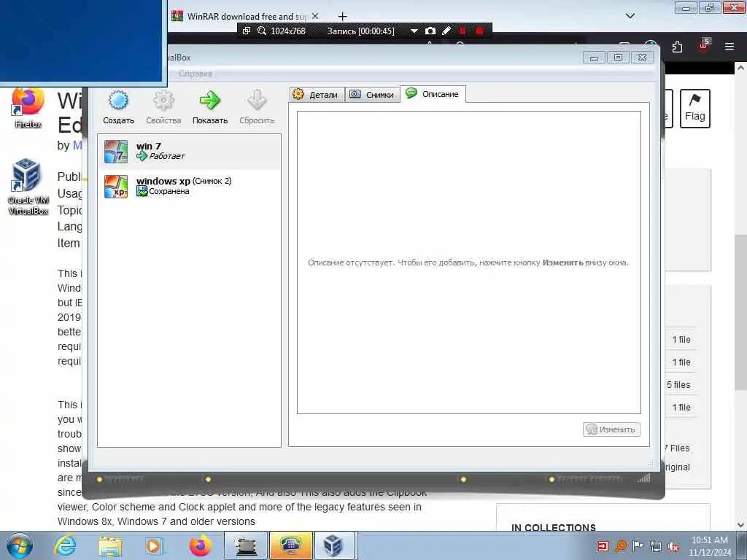Switch to VirtualBox via taskbar cube icon
Screen dimensions: 747x560
coord(334,545)
